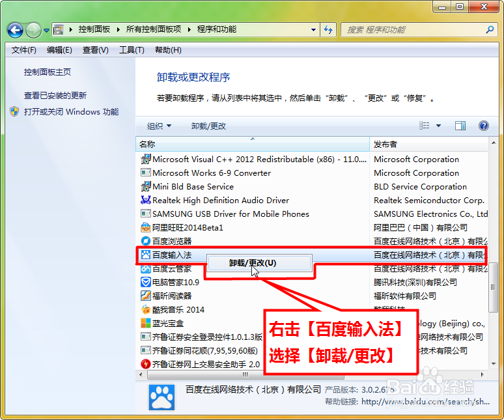Click horizontal scrollbar right arrow
The width and height of the screenshot is (504, 420).
point(482,374)
